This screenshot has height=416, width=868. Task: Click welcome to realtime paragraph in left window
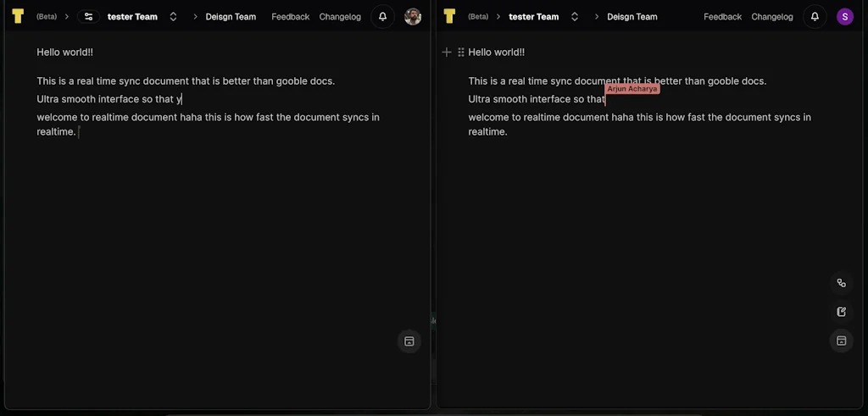click(x=209, y=125)
